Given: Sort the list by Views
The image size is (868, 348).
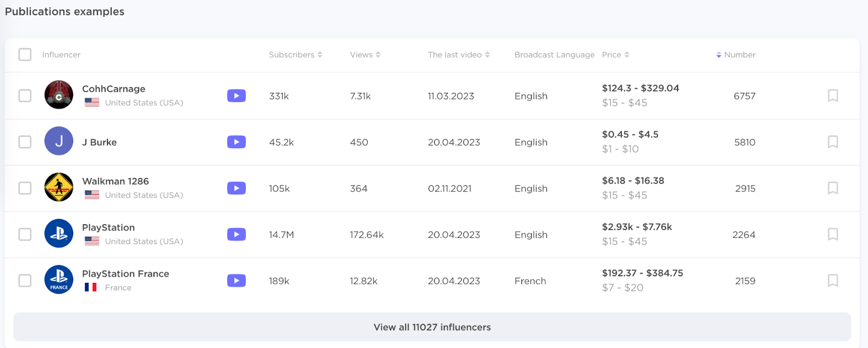Looking at the screenshot, I should tap(365, 55).
